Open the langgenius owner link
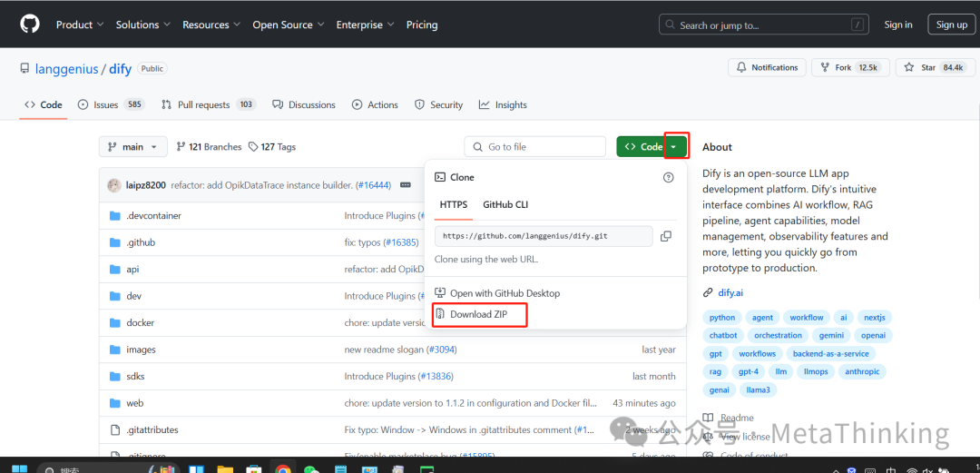 (67, 69)
